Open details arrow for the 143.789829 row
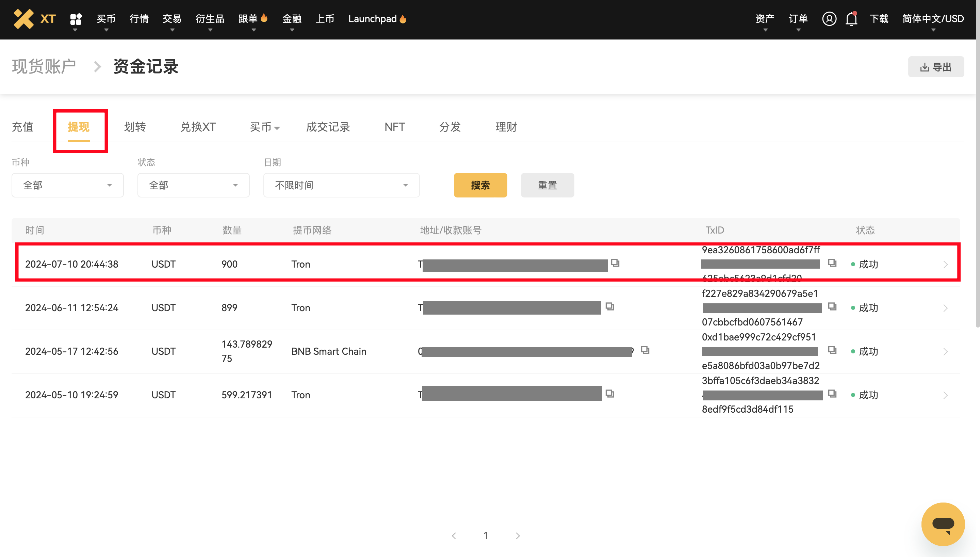The image size is (980, 557). pyautogui.click(x=945, y=352)
